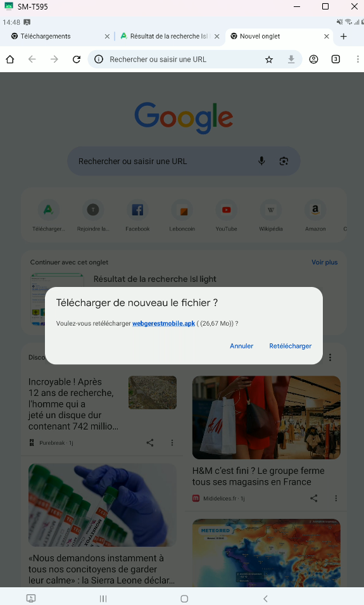Open tab switcher showing 3 tabs
The image size is (364, 605).
[x=336, y=59]
